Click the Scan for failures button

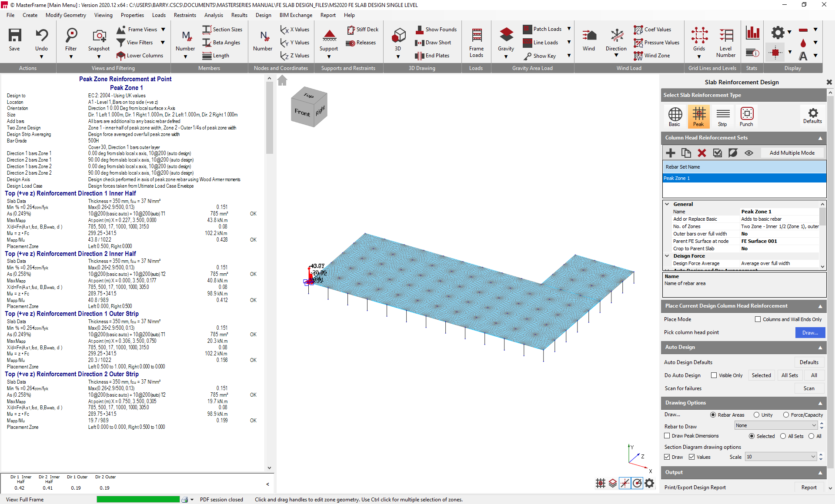tap(808, 388)
